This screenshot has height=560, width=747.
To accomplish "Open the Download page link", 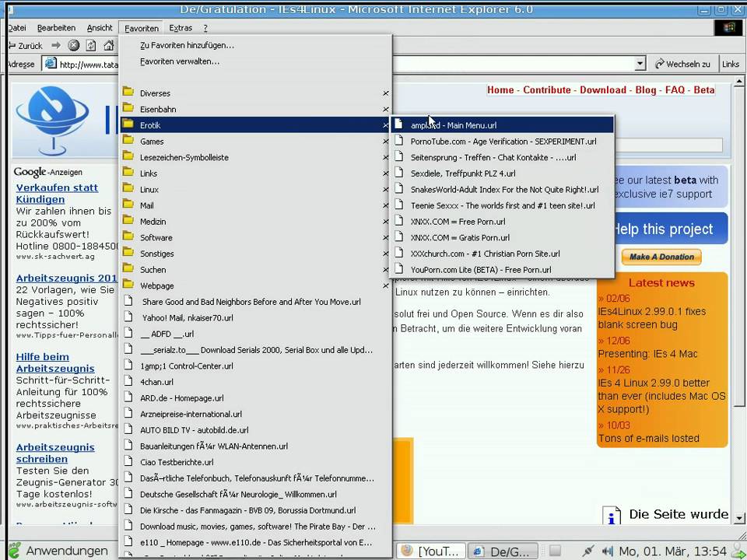I will [602, 90].
